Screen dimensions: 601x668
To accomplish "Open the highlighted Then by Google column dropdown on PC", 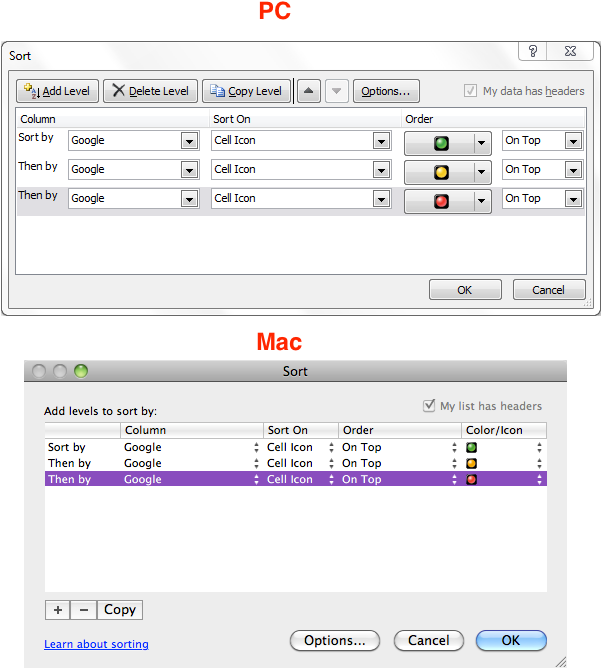I will coord(189,199).
